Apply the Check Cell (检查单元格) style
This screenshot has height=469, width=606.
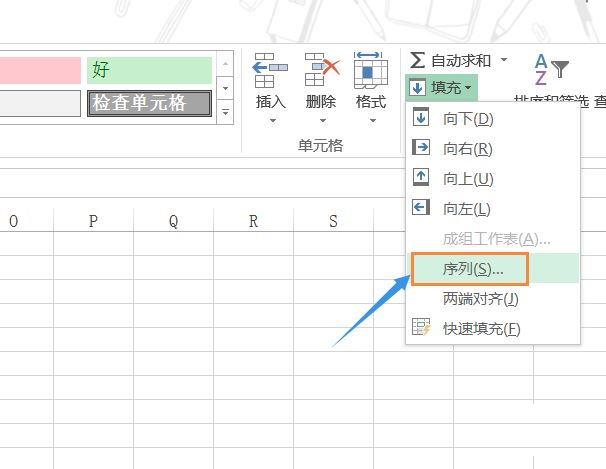click(x=149, y=103)
